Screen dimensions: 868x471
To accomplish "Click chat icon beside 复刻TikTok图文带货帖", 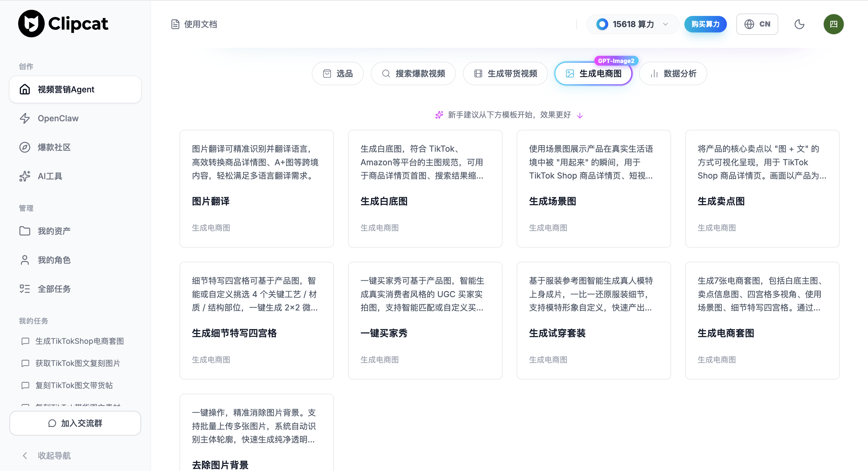I will coord(25,385).
